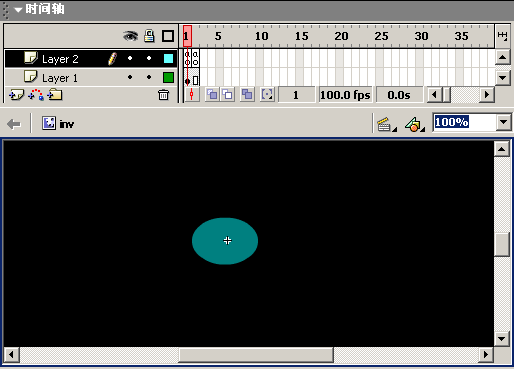Open the Edit Scene menu

pos(386,124)
